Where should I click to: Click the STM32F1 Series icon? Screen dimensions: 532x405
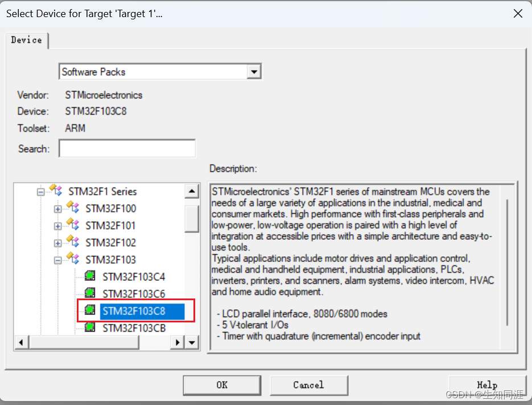coord(55,191)
